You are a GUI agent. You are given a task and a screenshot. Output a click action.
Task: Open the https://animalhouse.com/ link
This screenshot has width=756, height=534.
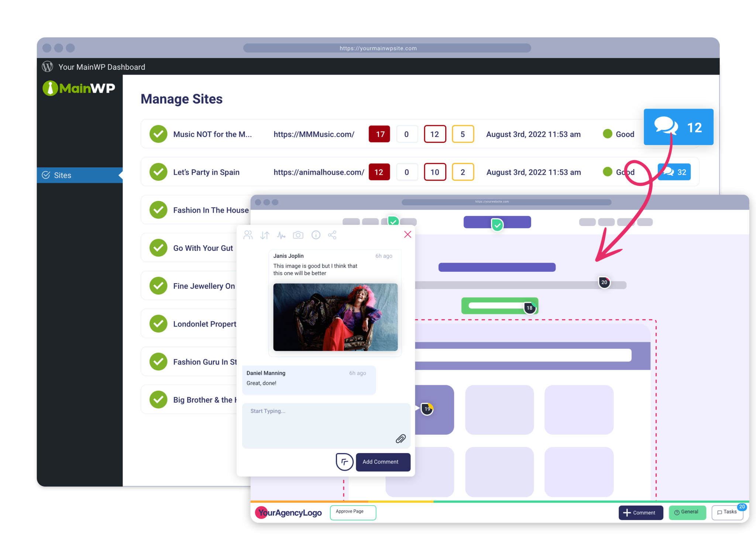point(319,172)
